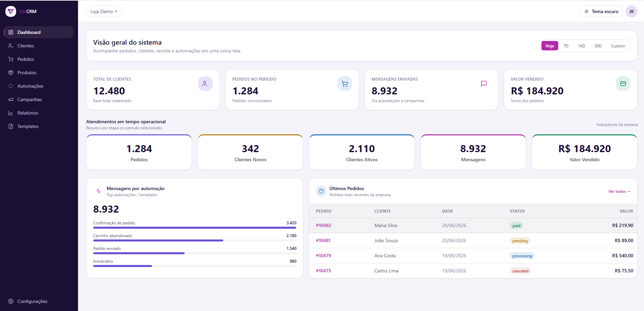Click the paid status badge

(x=516, y=226)
